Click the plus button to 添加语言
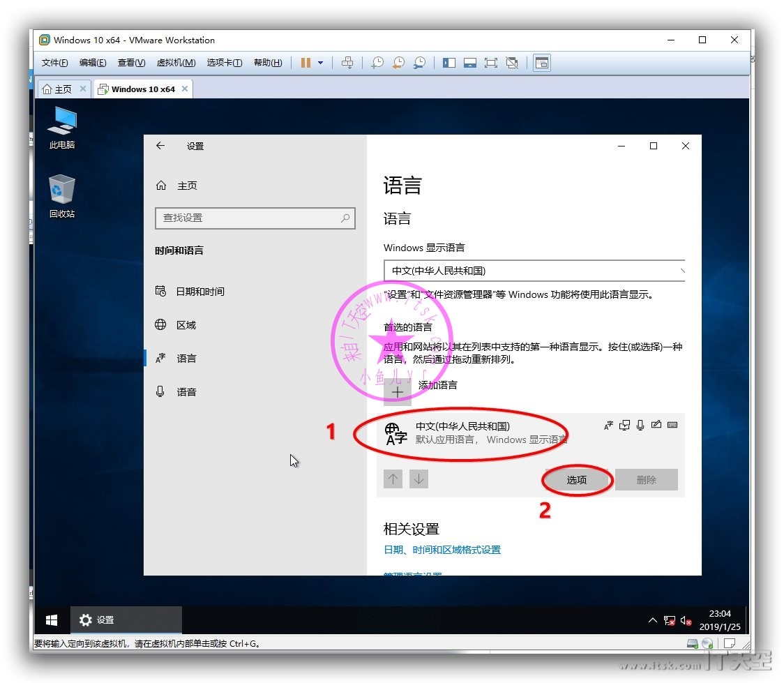This screenshot has width=784, height=683. click(x=398, y=392)
